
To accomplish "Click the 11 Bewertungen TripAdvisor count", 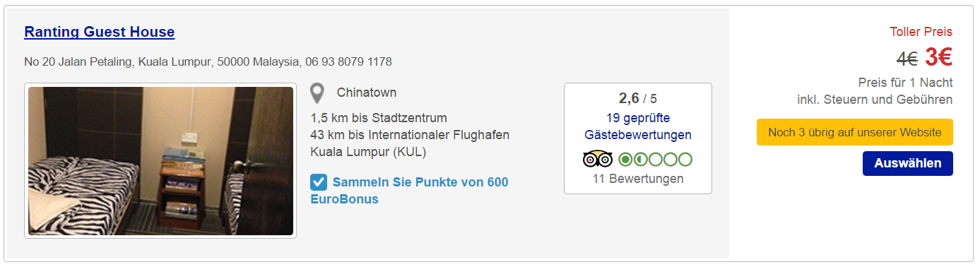I will click(638, 179).
